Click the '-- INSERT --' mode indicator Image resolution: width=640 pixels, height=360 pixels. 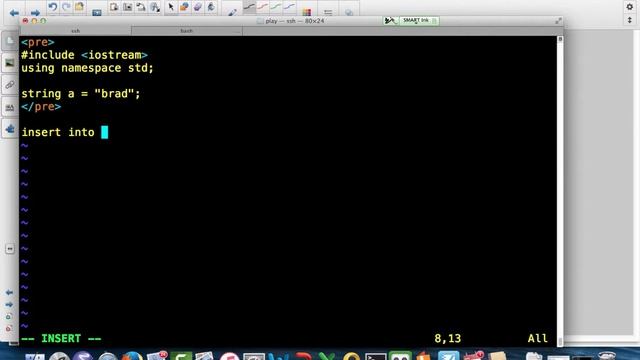tap(61, 338)
